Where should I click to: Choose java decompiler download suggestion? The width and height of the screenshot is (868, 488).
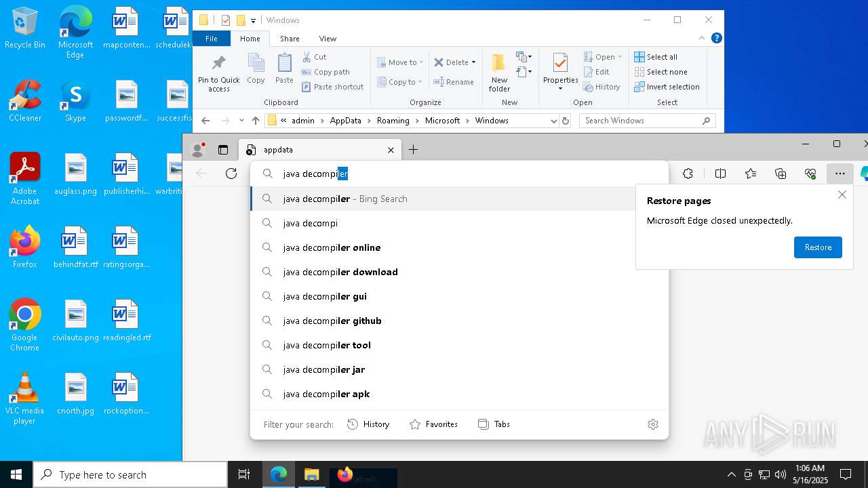tap(459, 272)
